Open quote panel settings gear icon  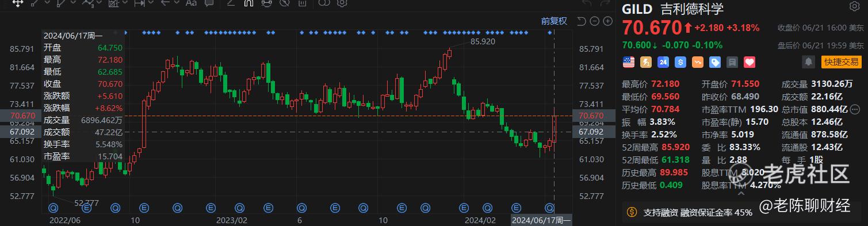point(855,7)
